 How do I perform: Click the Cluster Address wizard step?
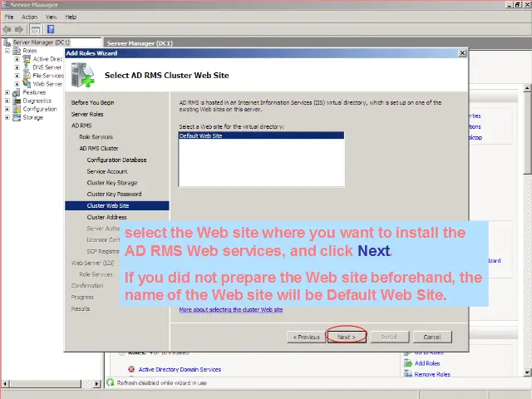click(106, 217)
